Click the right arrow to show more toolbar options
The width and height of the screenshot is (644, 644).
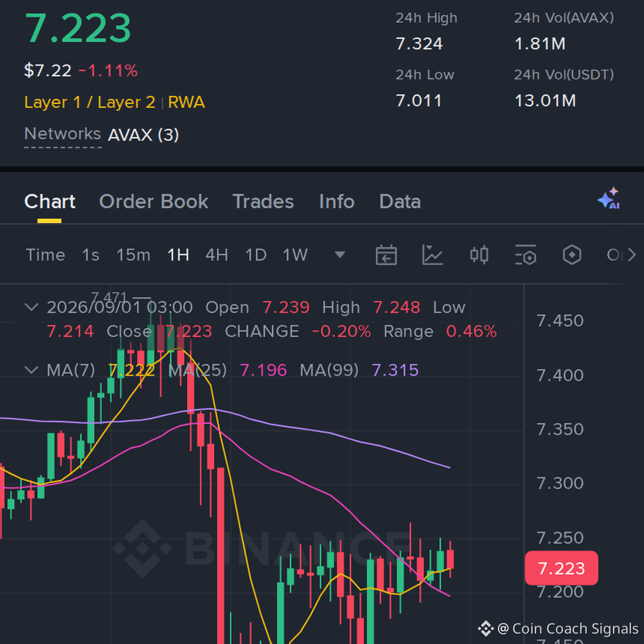632,255
